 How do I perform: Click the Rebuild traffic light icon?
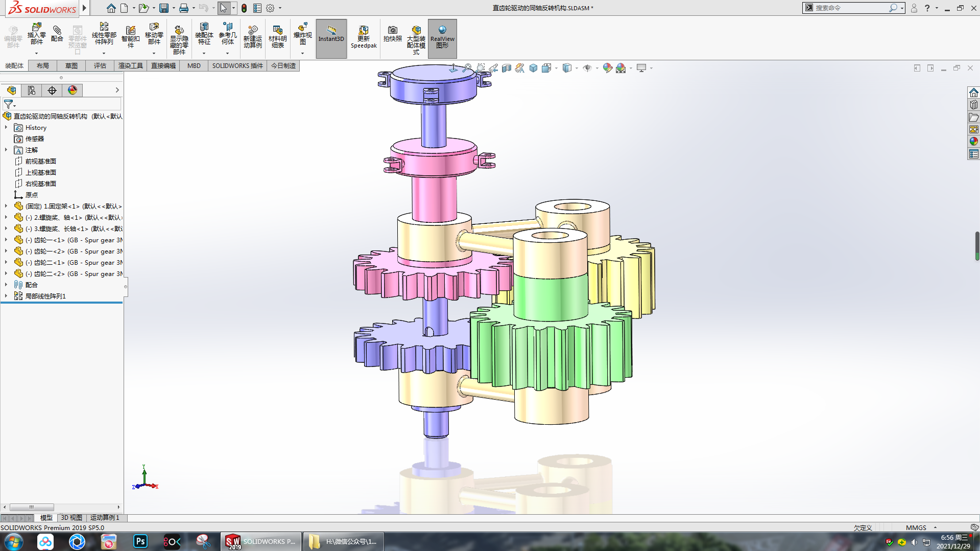pyautogui.click(x=244, y=8)
